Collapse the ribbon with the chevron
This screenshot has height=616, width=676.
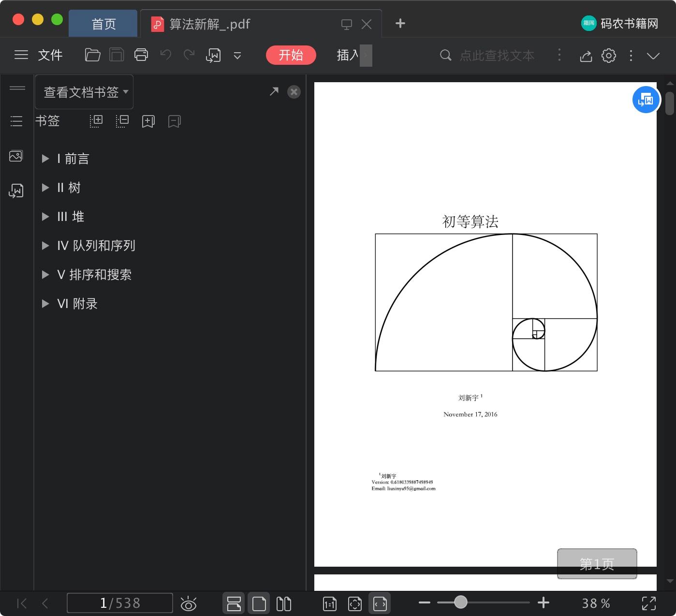[x=653, y=56]
